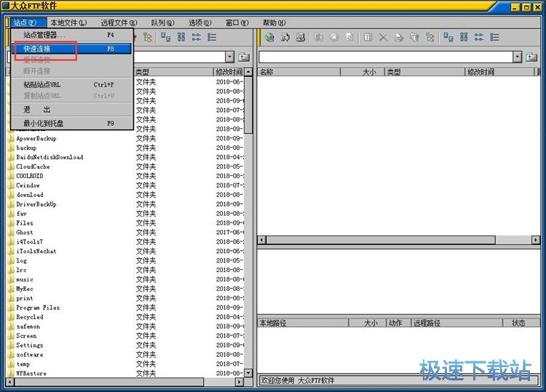Screen dimensions: 546x392
Task: Open 站点管理器 from the menu
Action: [44, 35]
